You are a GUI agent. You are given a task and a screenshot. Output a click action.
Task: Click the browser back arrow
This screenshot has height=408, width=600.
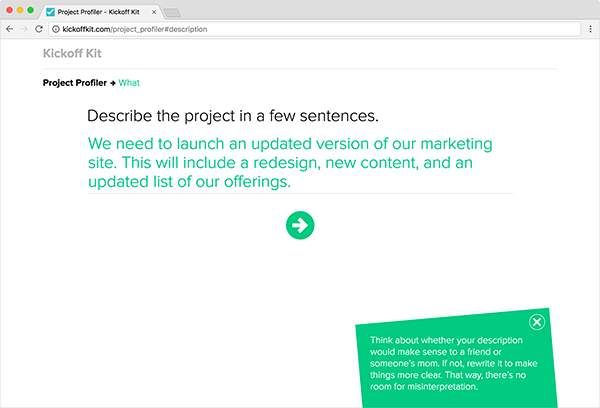pos(9,29)
